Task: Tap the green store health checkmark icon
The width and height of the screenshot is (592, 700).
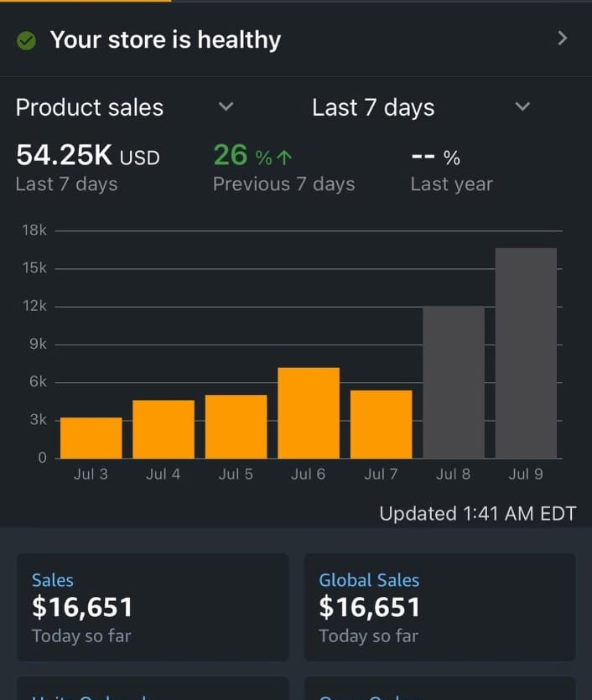Action: pos(27,40)
